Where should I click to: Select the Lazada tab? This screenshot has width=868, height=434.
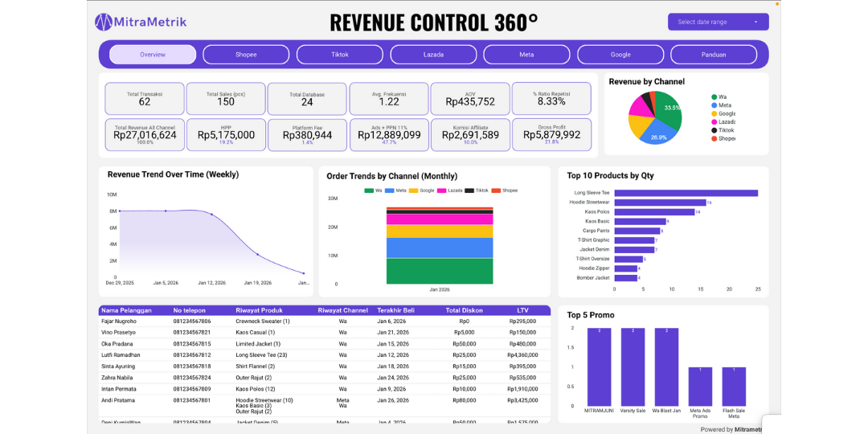[433, 55]
